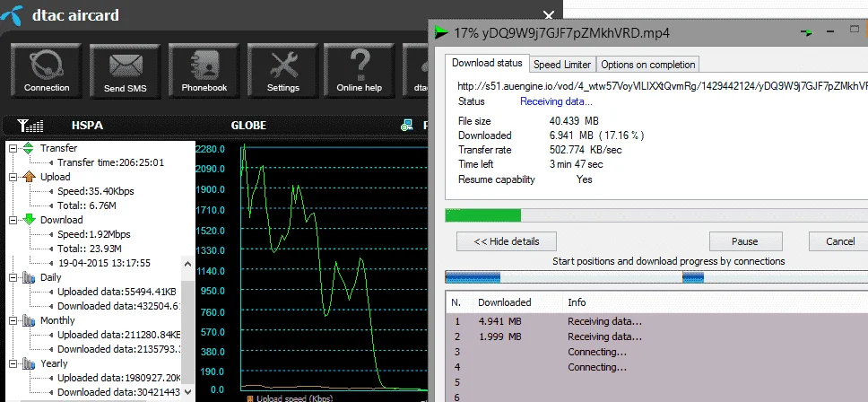Pause the download
Viewport: 868px width, 402px height.
click(x=745, y=241)
